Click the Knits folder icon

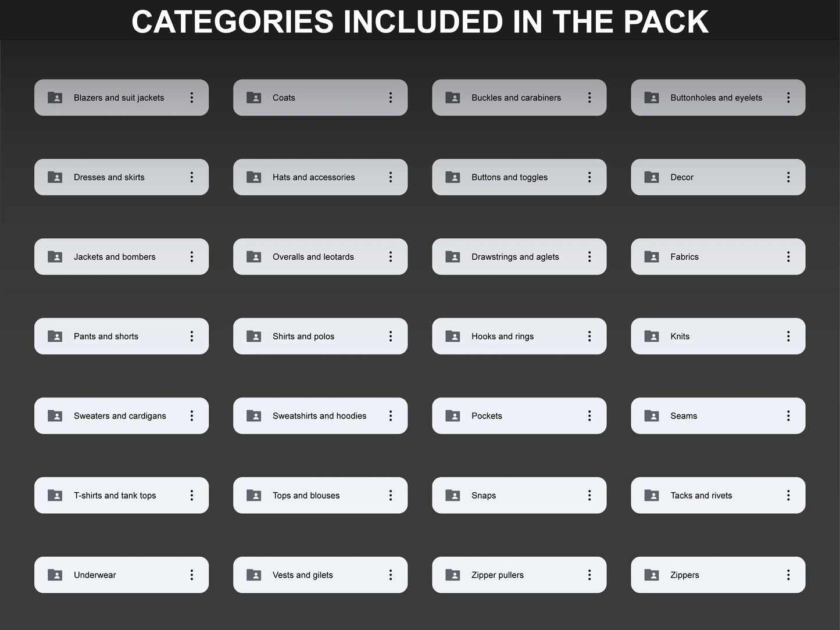click(652, 336)
